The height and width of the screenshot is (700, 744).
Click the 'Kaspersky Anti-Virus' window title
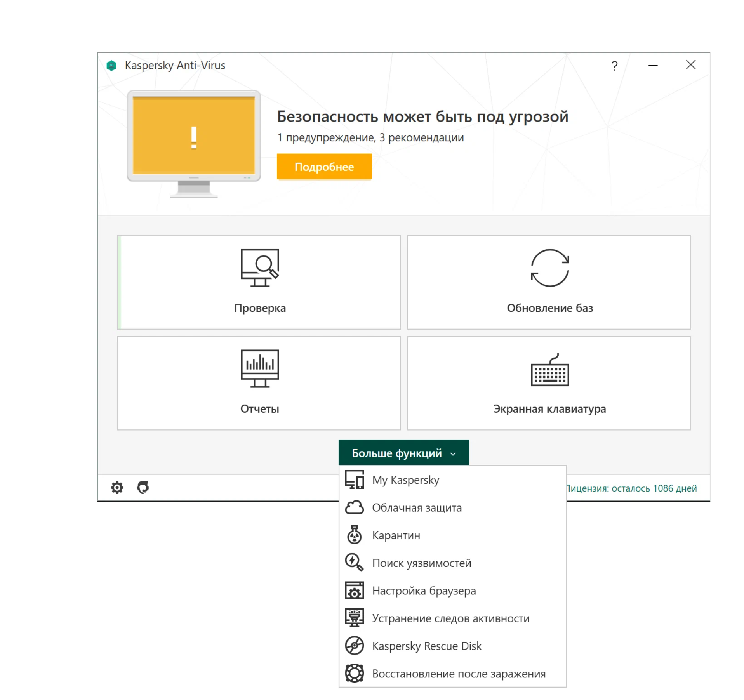point(175,65)
